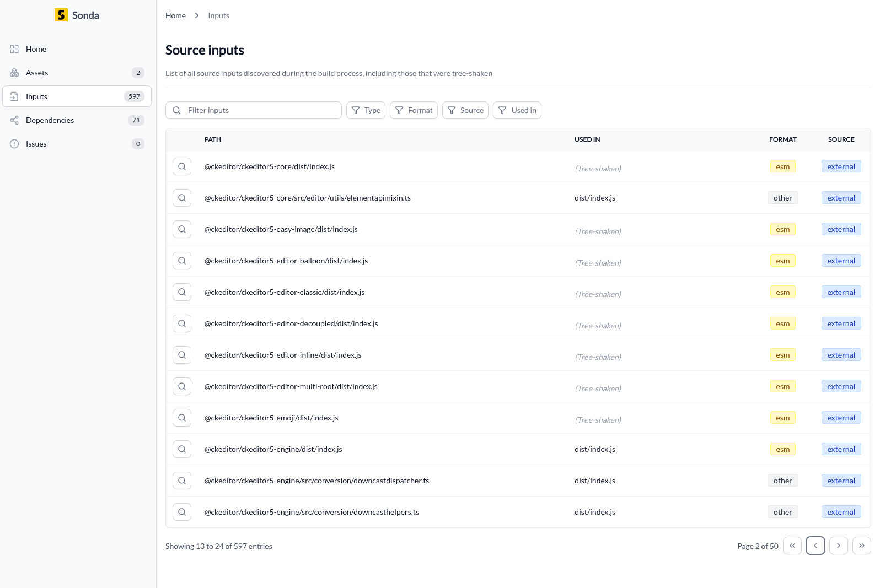896x588 pixels.
Task: Inspect ckeditor5-editor-inline row magnifier icon
Action: (182, 355)
